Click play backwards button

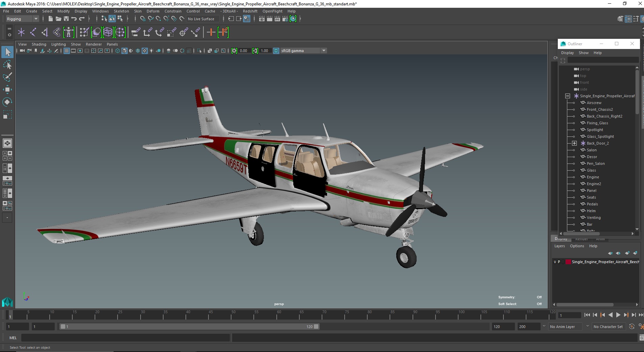[x=610, y=315]
